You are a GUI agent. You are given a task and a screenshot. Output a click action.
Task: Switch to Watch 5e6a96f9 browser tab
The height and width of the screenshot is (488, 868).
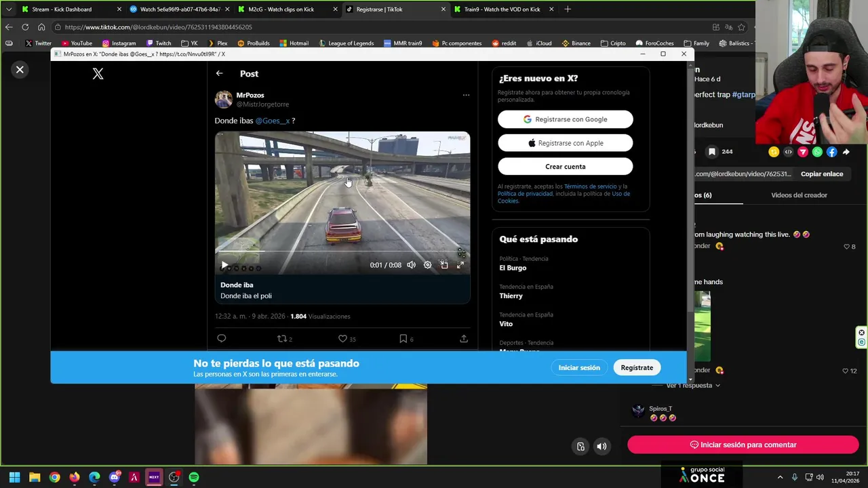coord(179,9)
